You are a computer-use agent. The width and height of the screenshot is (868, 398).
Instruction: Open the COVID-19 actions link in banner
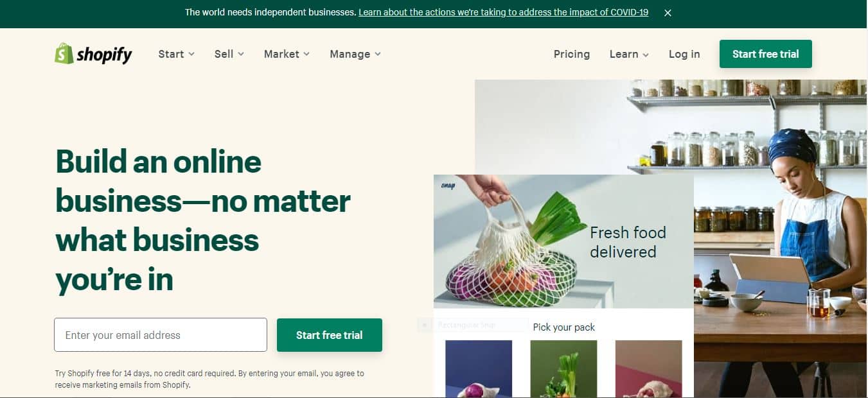click(504, 12)
